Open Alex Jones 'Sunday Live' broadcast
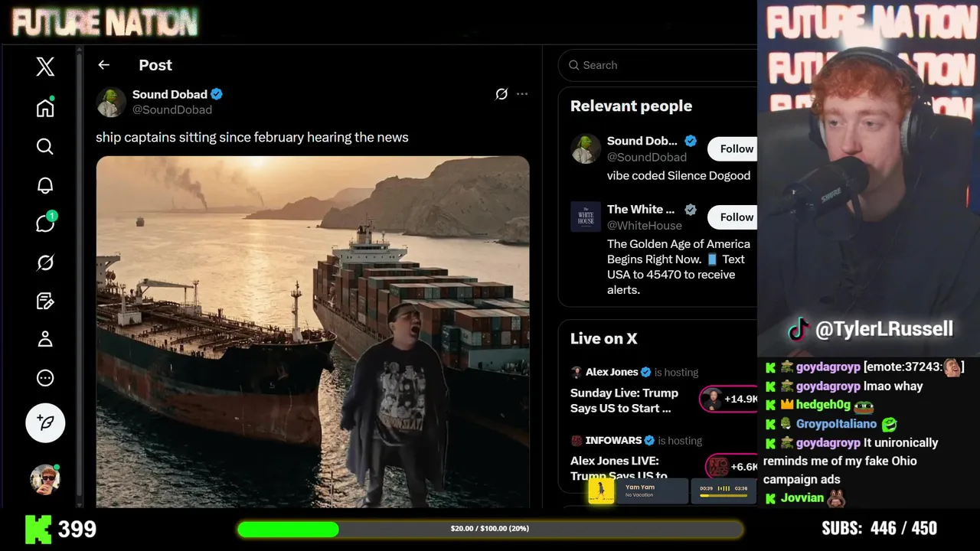Screen dimensions: 980x551 (x=624, y=400)
